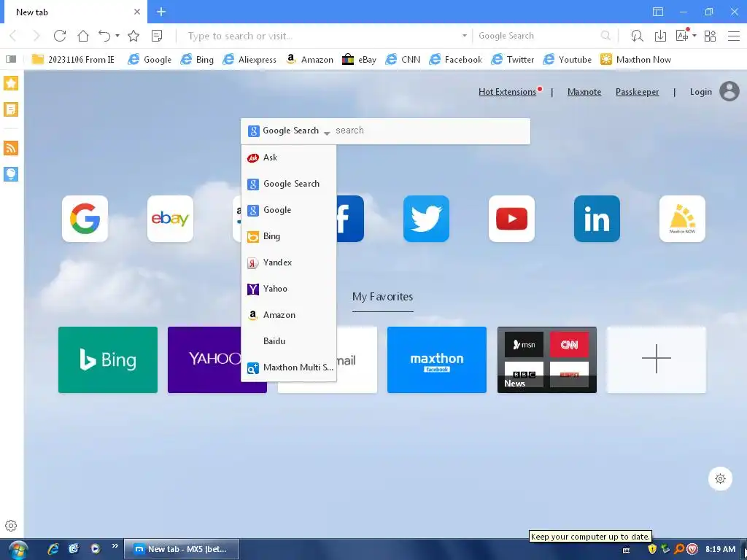Click the page search input field
The height and width of the screenshot is (560, 747).
point(431,131)
